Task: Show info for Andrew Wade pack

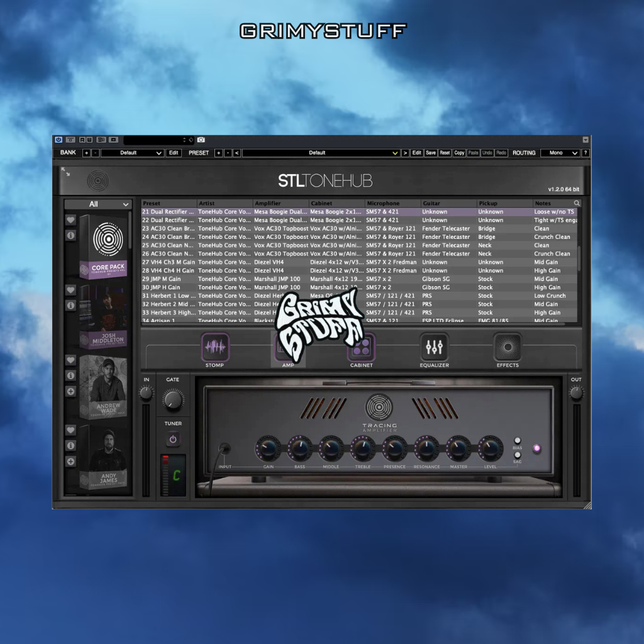Action: [70, 376]
